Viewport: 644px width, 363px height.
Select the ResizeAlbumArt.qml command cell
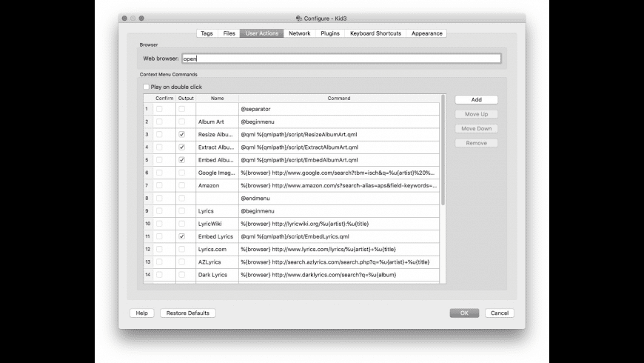339,134
